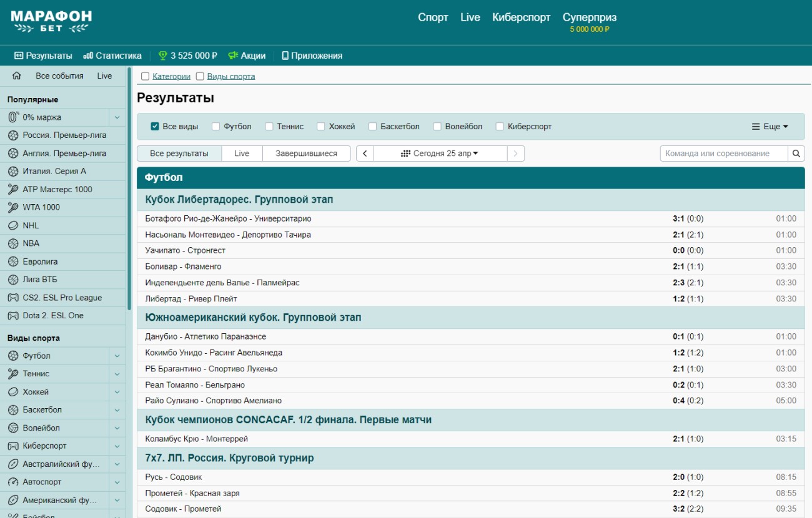Click the search magnifier button

point(796,154)
